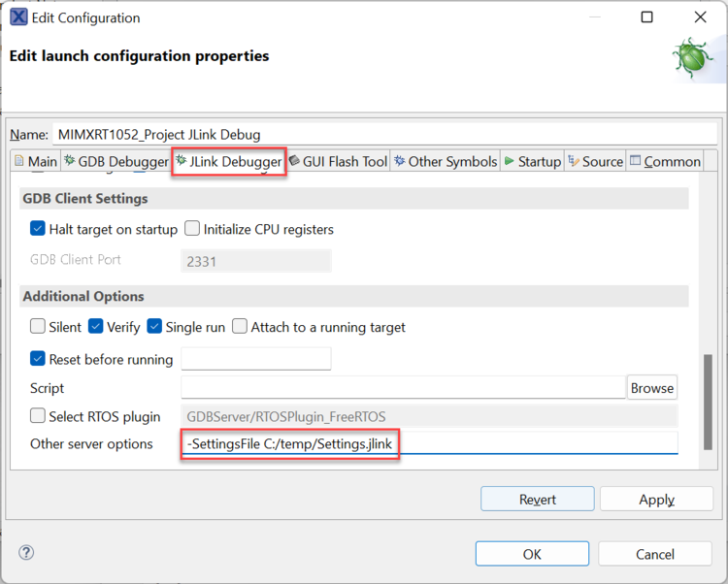
Task: Select the JLink Debugger tab
Action: point(229,162)
